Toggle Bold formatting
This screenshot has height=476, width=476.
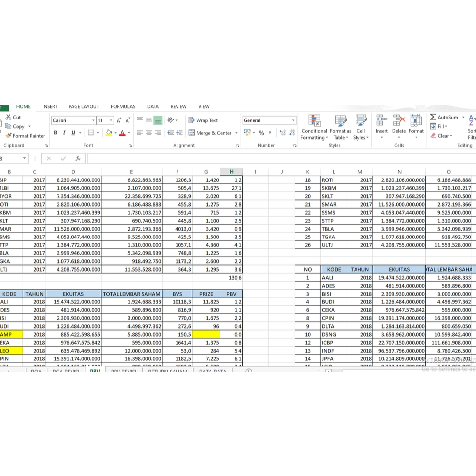55,133
